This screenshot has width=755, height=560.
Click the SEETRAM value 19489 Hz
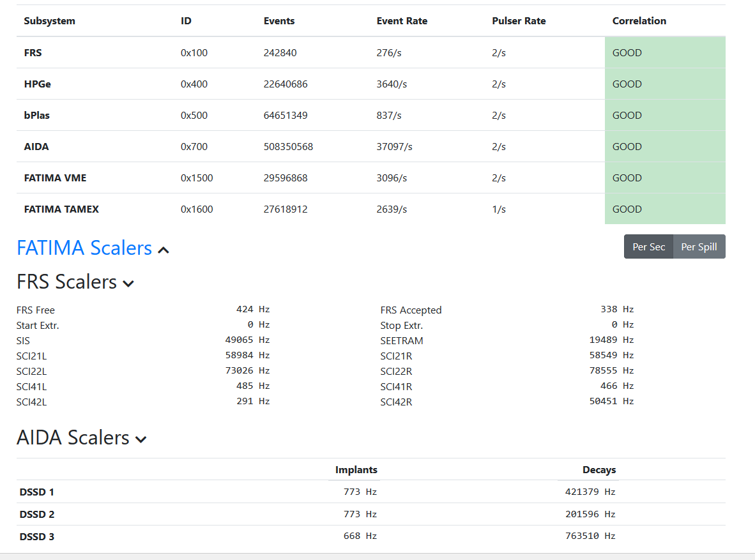[611, 340]
